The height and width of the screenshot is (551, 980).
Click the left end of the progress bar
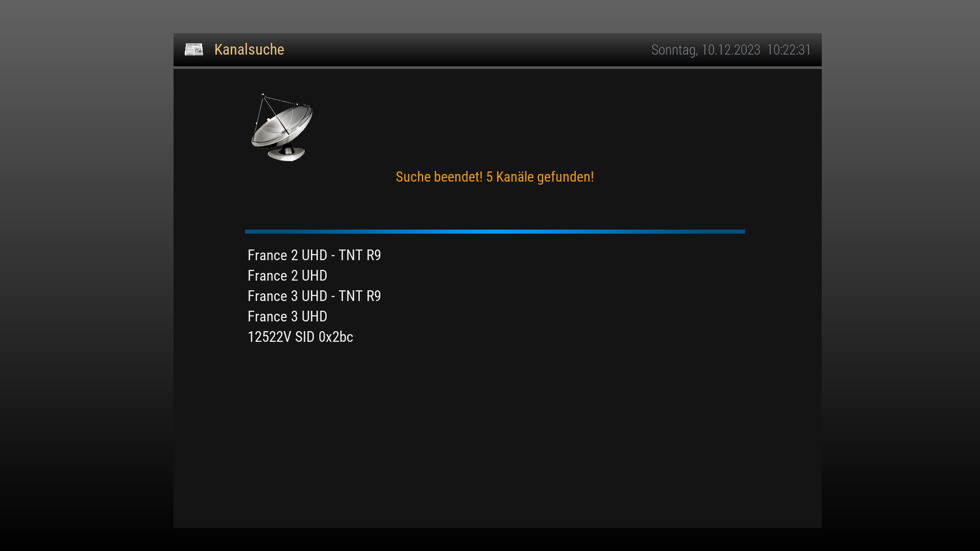coord(248,232)
